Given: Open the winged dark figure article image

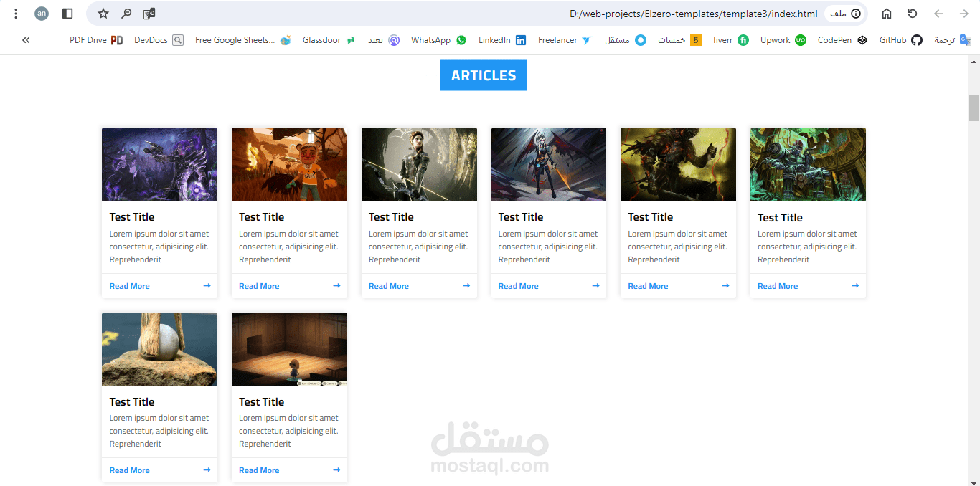Looking at the screenshot, I should coord(549,165).
